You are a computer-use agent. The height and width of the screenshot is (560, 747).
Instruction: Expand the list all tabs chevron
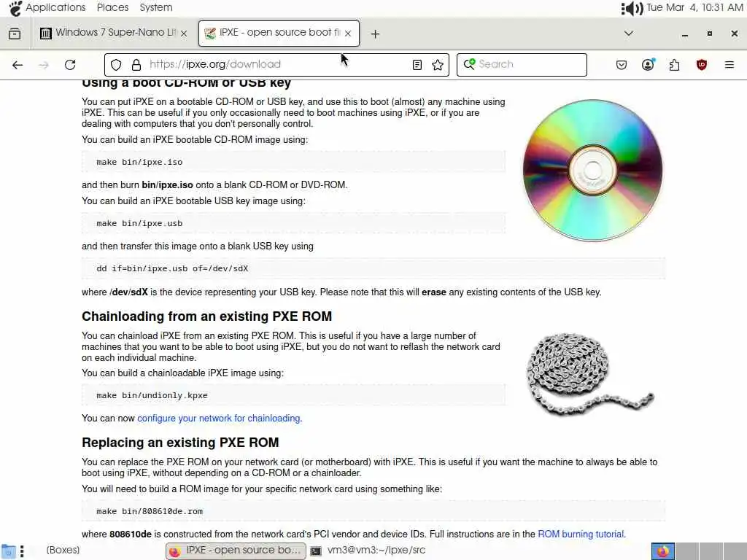[x=628, y=34]
